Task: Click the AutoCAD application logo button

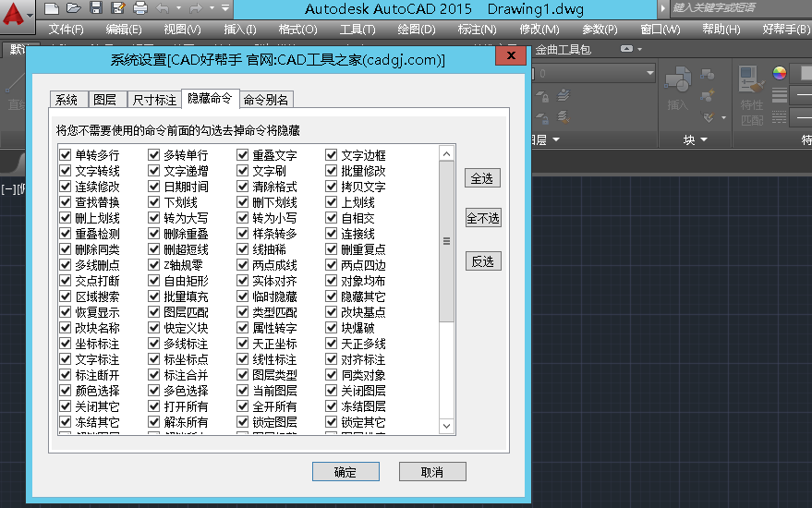Action: 14,13
